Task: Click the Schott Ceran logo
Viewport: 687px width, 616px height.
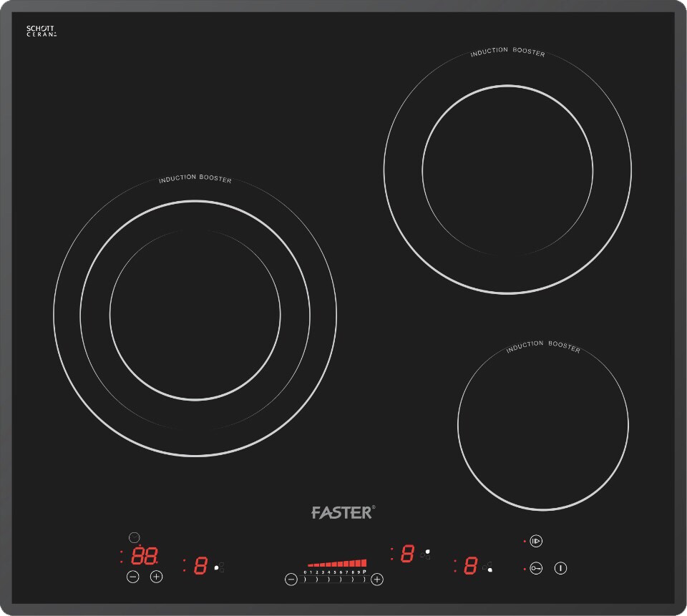Action: [41, 31]
